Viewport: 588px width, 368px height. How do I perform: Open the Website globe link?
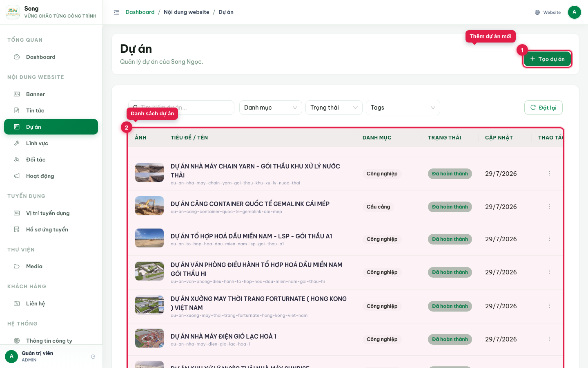click(x=548, y=12)
